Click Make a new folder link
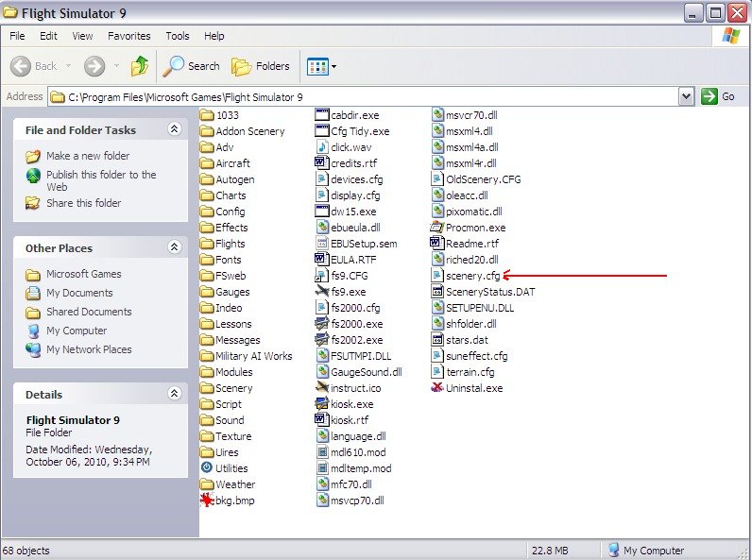The width and height of the screenshot is (752, 560). pyautogui.click(x=88, y=156)
